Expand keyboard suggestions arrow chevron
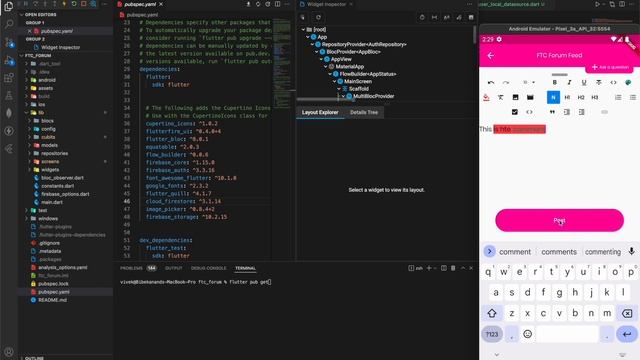The image size is (640, 360). click(x=489, y=251)
